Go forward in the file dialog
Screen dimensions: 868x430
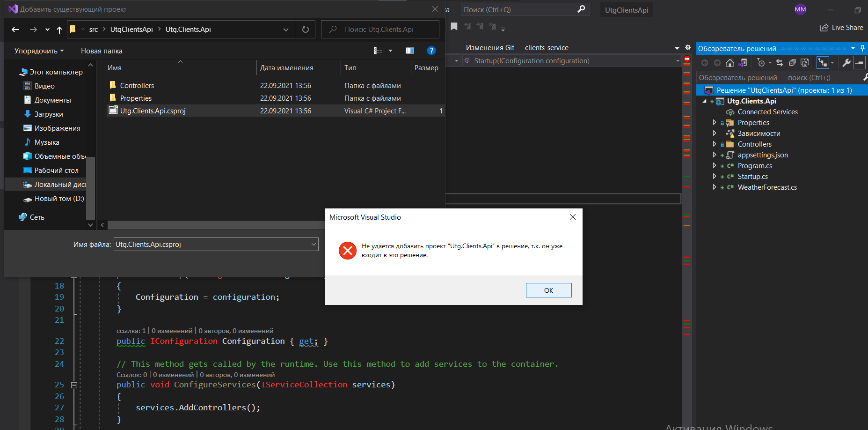pyautogui.click(x=33, y=30)
